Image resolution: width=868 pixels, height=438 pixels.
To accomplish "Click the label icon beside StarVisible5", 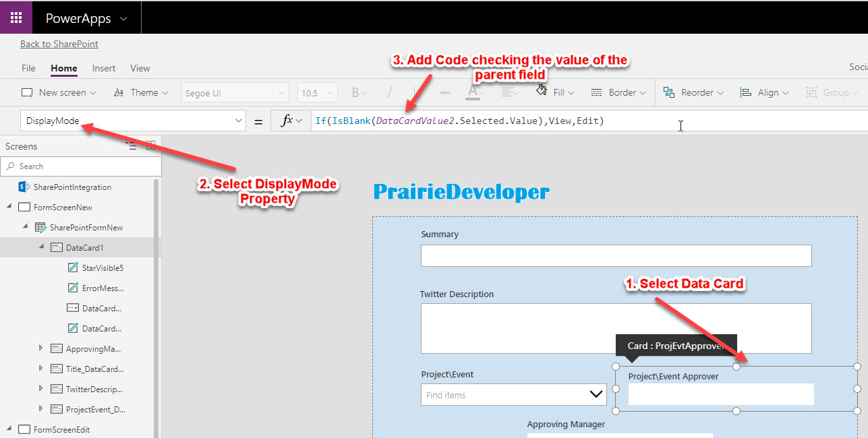I will pos(73,268).
